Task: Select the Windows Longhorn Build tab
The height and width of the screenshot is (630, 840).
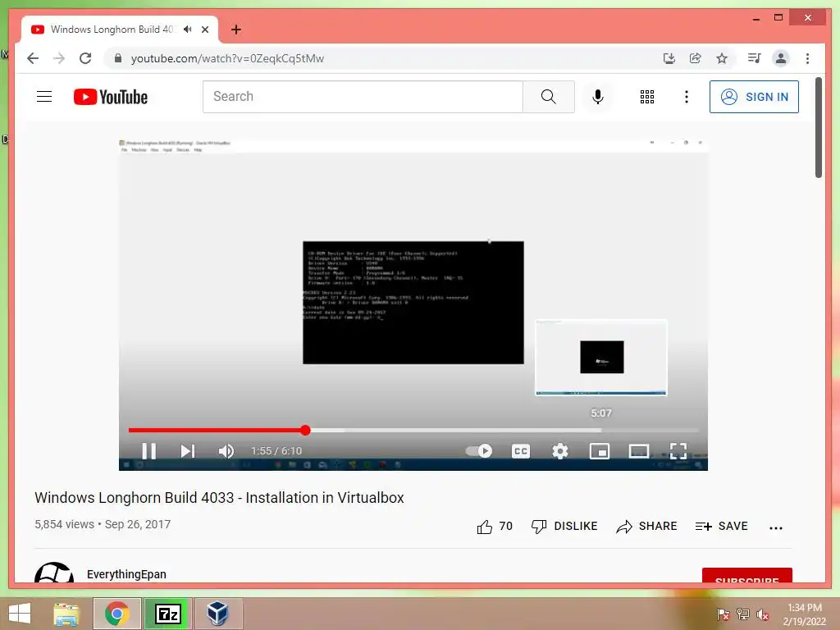Action: pyautogui.click(x=120, y=30)
